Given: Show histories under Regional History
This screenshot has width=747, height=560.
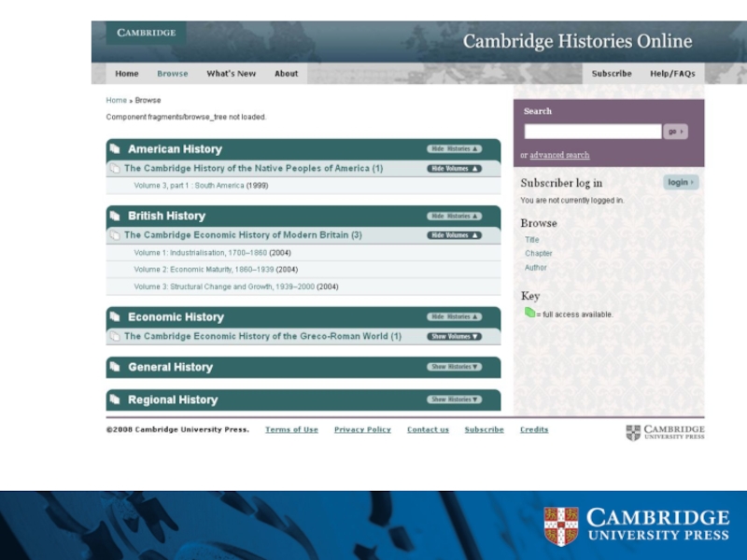Looking at the screenshot, I should (454, 399).
